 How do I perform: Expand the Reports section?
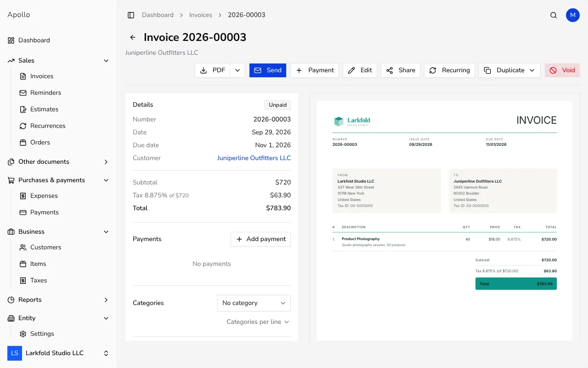tap(58, 300)
